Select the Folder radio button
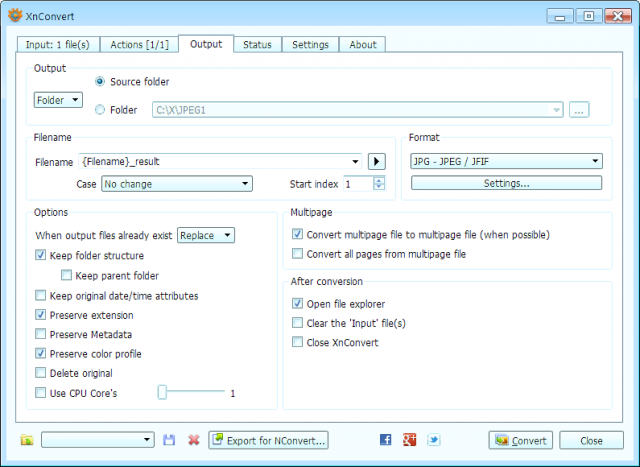 coord(100,110)
